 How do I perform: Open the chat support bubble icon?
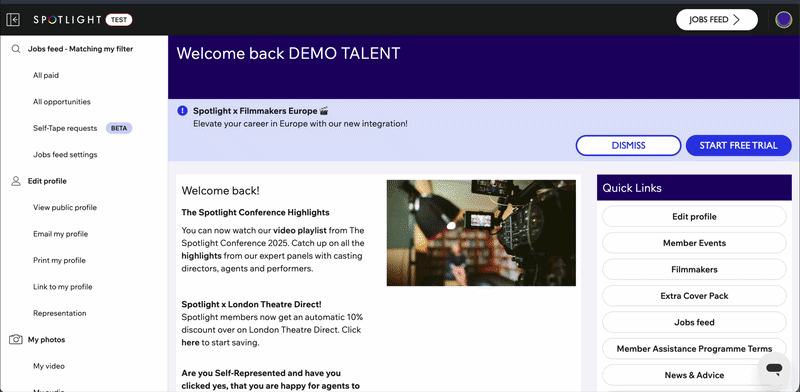pyautogui.click(x=774, y=369)
